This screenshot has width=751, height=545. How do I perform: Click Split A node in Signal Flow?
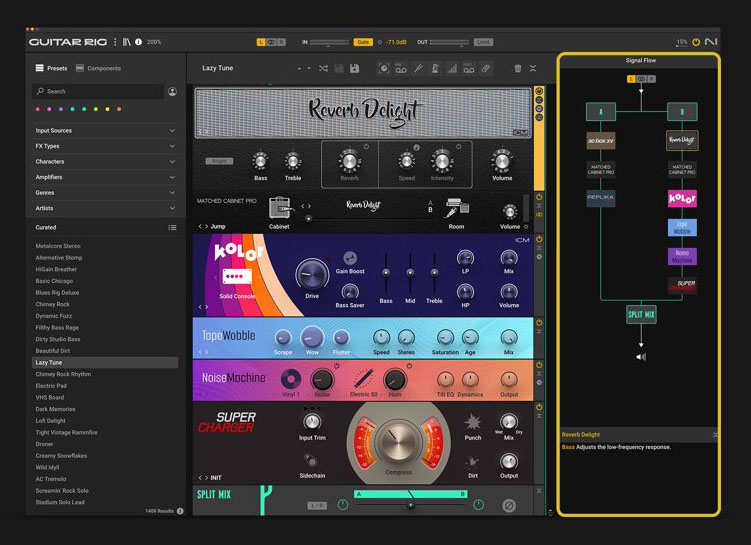(601, 112)
